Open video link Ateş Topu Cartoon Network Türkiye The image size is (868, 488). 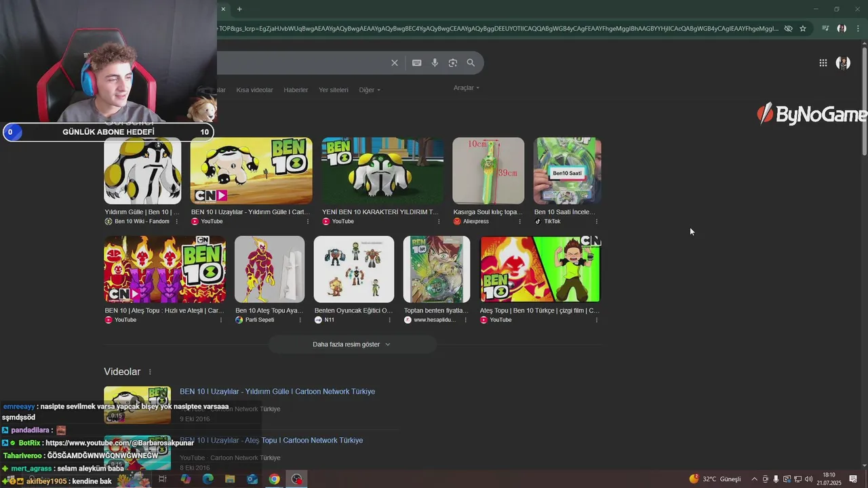pyautogui.click(x=271, y=441)
